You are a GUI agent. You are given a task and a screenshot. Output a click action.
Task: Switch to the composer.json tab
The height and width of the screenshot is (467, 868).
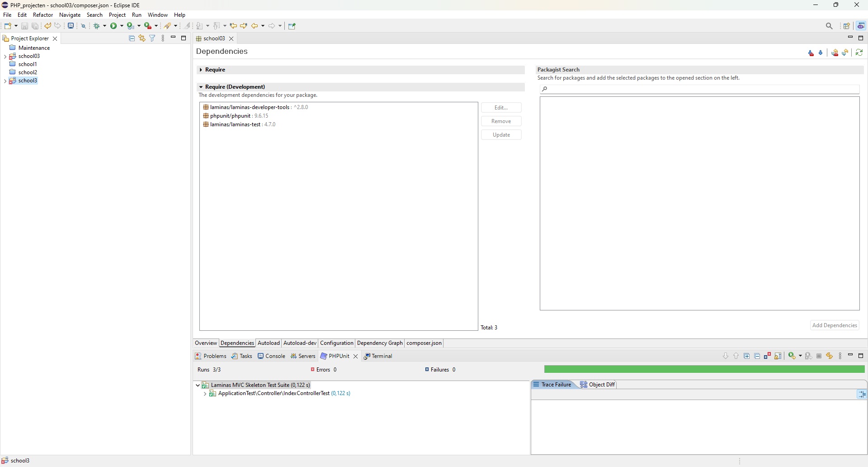[x=425, y=343]
